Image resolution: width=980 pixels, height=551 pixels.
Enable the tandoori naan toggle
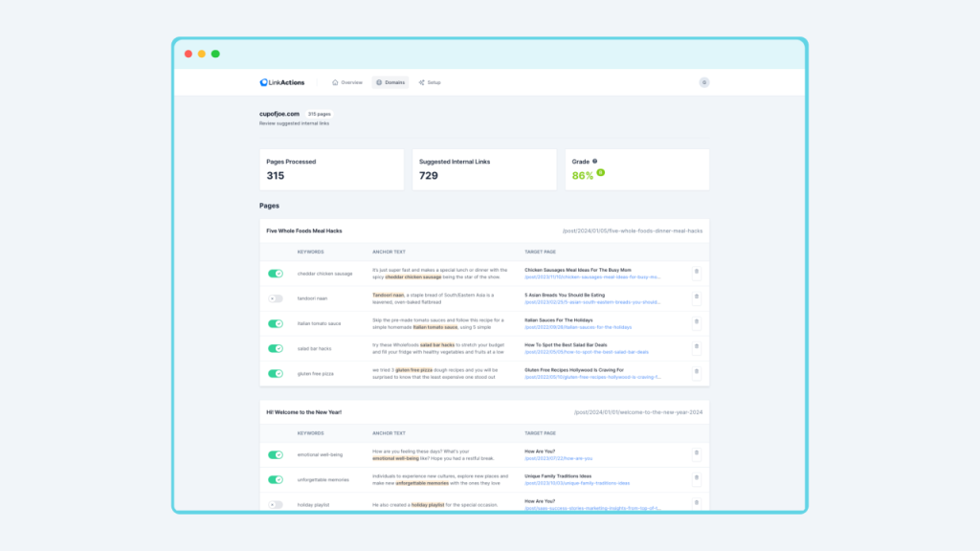point(276,298)
